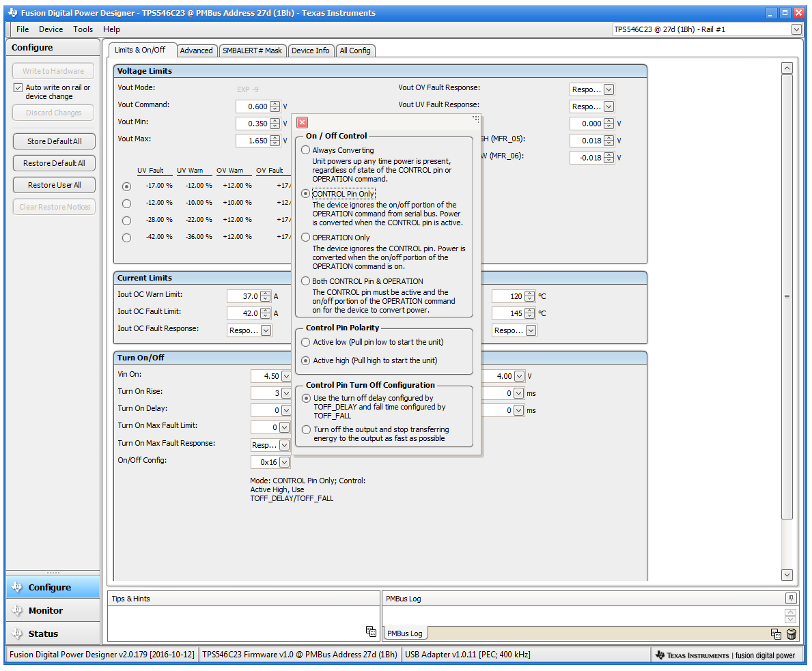Clear the PMBus Log using trash icon
Image resolution: width=812 pixels, height=671 pixels.
[x=791, y=634]
